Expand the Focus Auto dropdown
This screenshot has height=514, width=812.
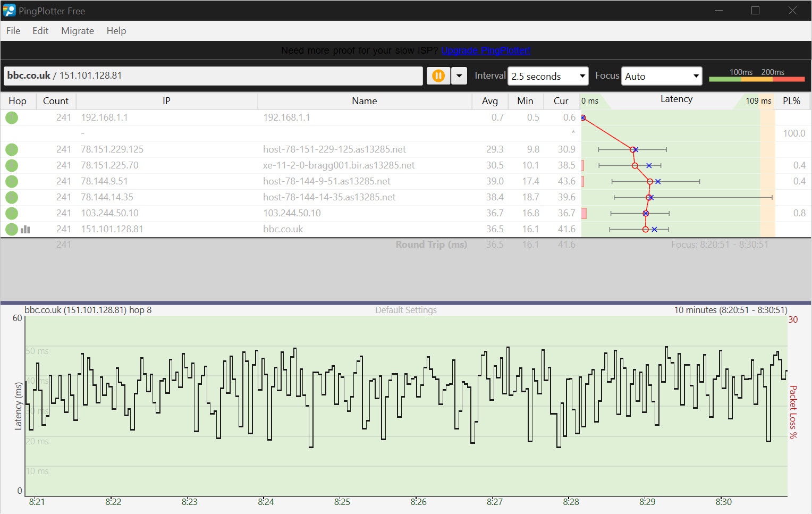pos(662,76)
